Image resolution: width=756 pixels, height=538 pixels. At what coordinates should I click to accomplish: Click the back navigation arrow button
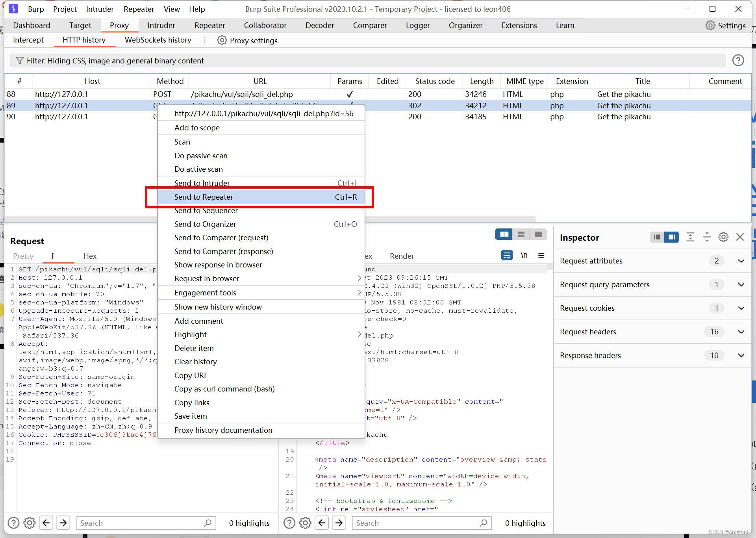(48, 523)
